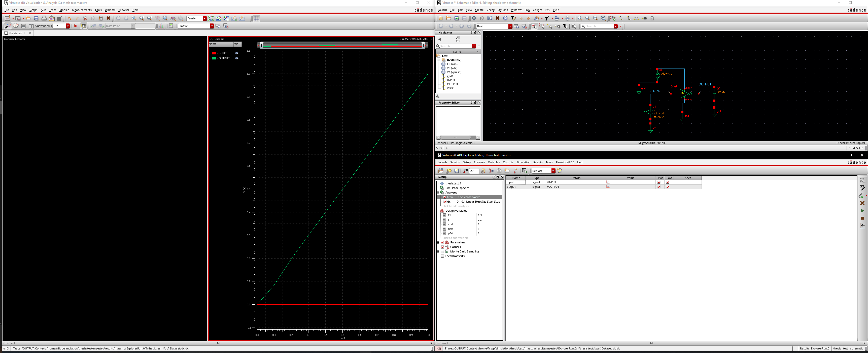This screenshot has height=353, width=868.
Task: Toggle the Parameters checkbox in Setup tree
Action: coord(442,242)
